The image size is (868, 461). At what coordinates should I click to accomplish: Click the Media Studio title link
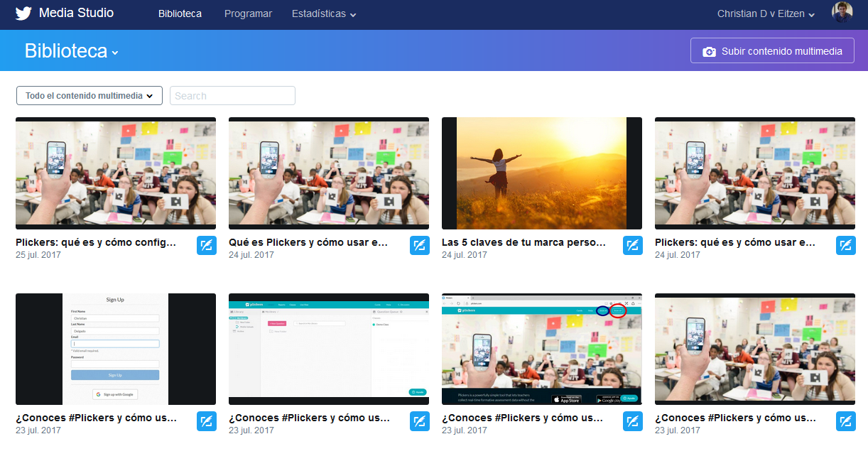pyautogui.click(x=76, y=13)
